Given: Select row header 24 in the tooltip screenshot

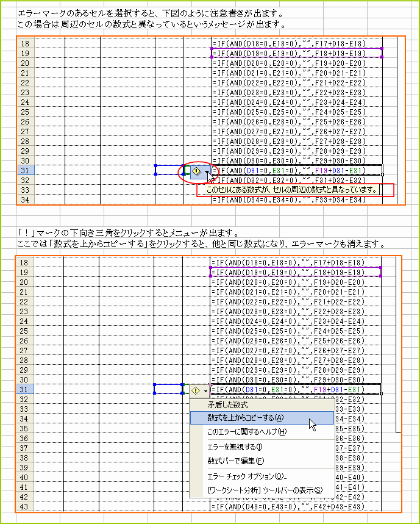Looking at the screenshot, I should tap(26, 102).
